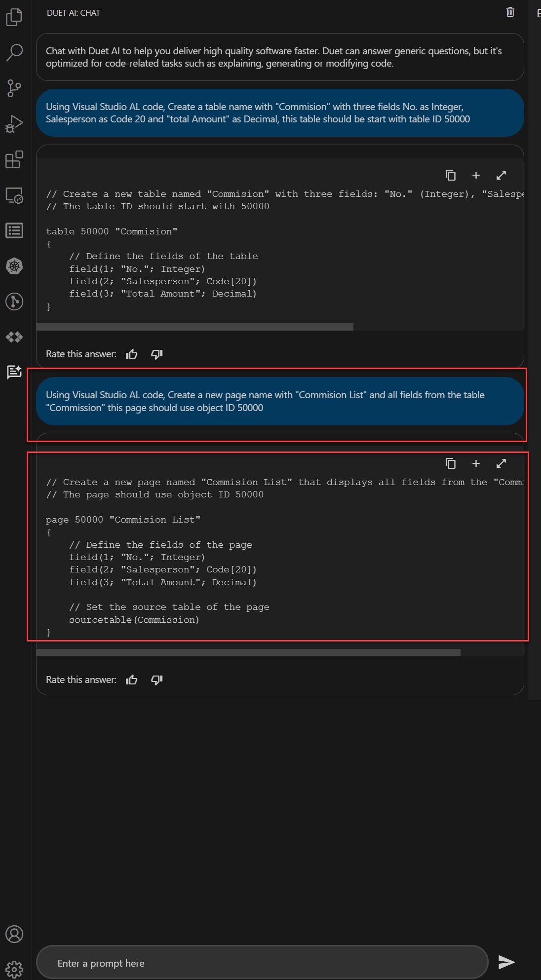Focus the 'Enter a prompt here' field
541x980 pixels.
click(262, 963)
